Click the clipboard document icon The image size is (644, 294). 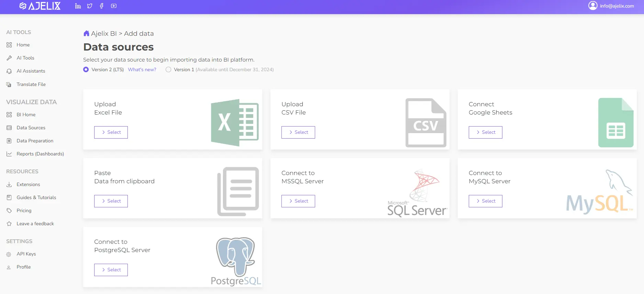pyautogui.click(x=238, y=192)
